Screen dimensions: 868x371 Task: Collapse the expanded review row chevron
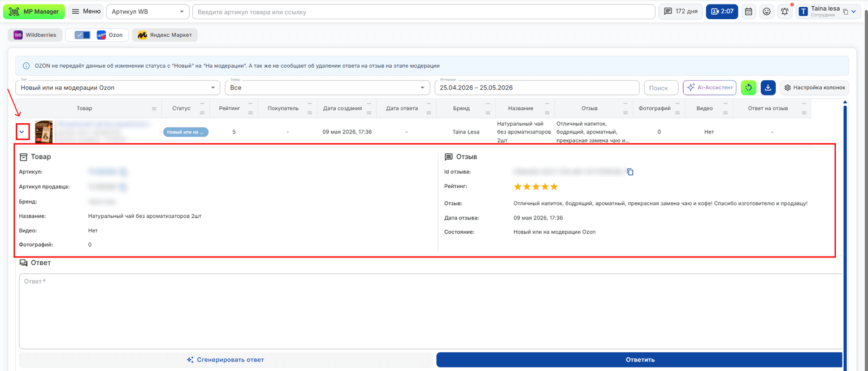pos(22,132)
